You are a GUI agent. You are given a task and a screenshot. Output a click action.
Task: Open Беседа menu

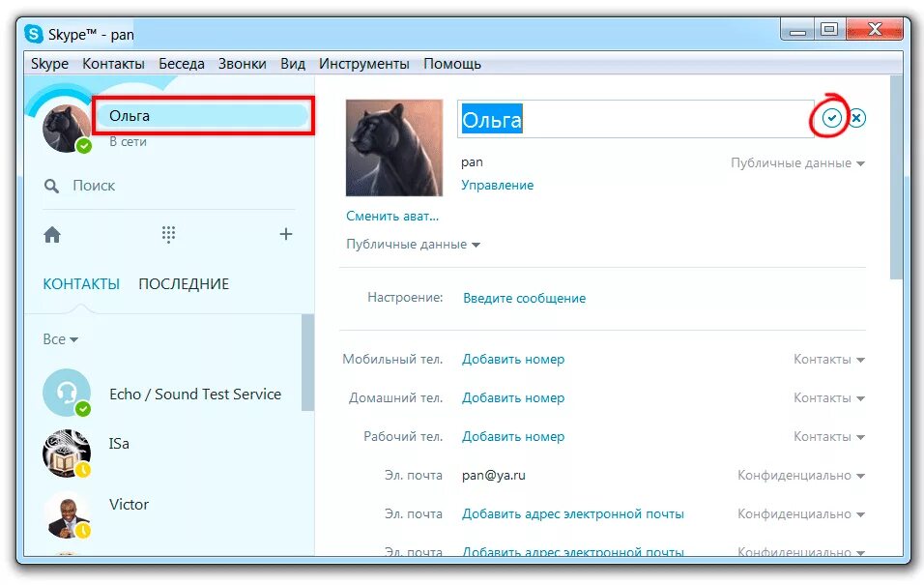pyautogui.click(x=182, y=64)
